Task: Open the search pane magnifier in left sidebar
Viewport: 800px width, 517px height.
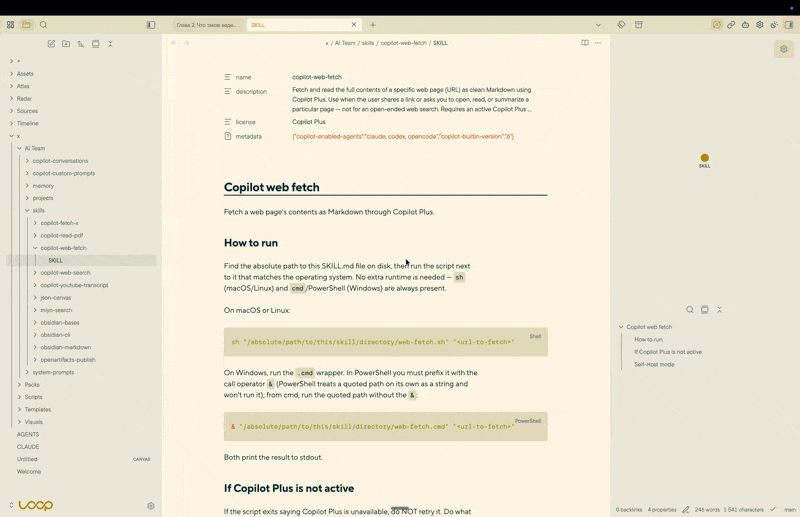Action: (43, 24)
